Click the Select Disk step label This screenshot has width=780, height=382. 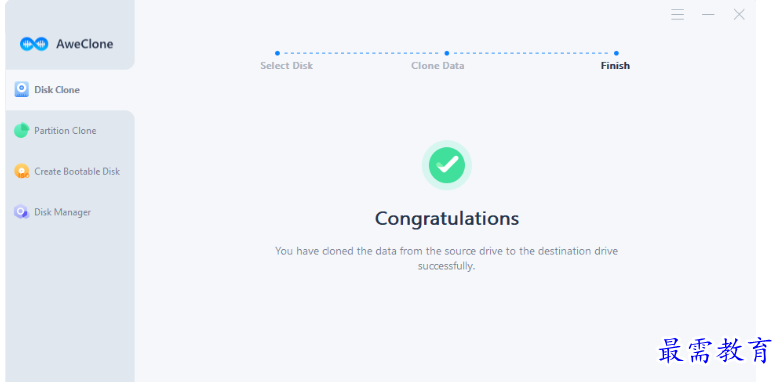[x=287, y=66]
